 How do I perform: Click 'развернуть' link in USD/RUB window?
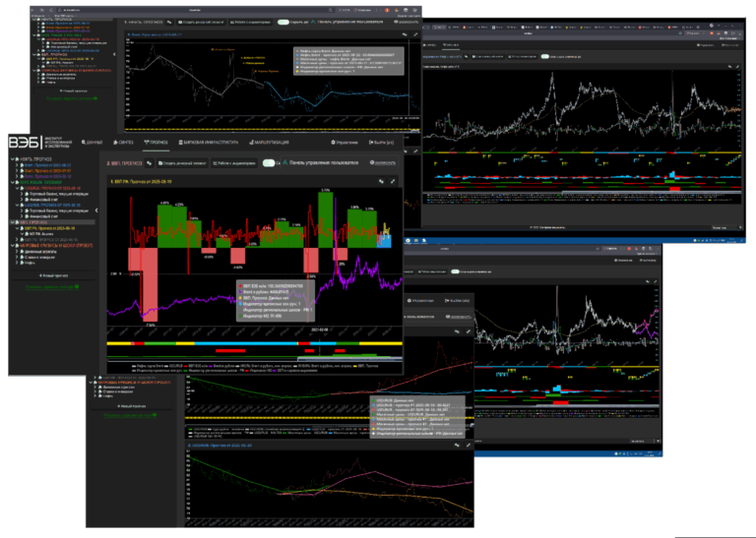pos(459,317)
